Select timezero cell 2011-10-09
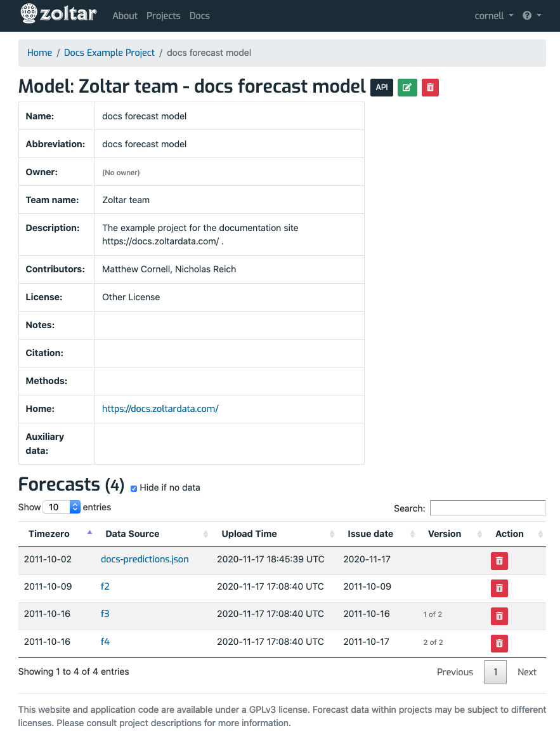Screen dimensions: 560x735 click(x=48, y=586)
